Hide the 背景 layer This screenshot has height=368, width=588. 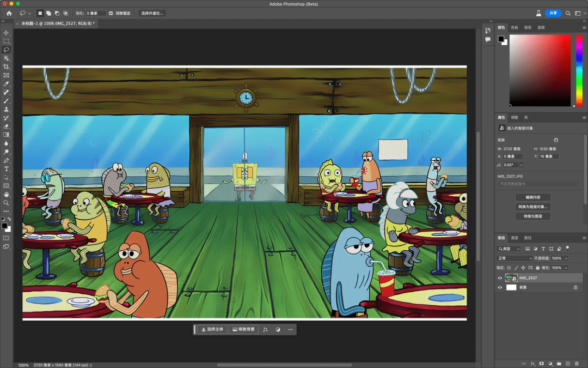(499, 288)
